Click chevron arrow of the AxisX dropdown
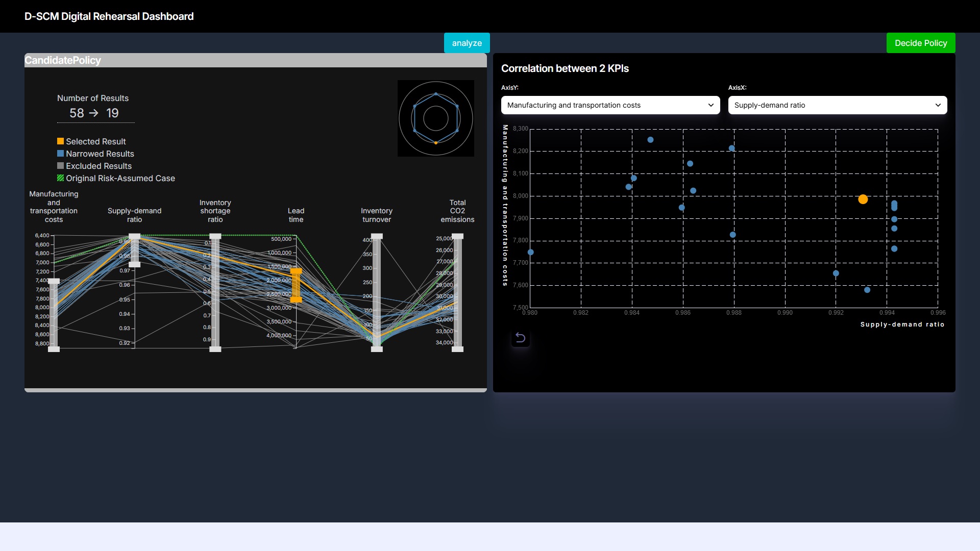The height and width of the screenshot is (551, 980). coord(938,105)
